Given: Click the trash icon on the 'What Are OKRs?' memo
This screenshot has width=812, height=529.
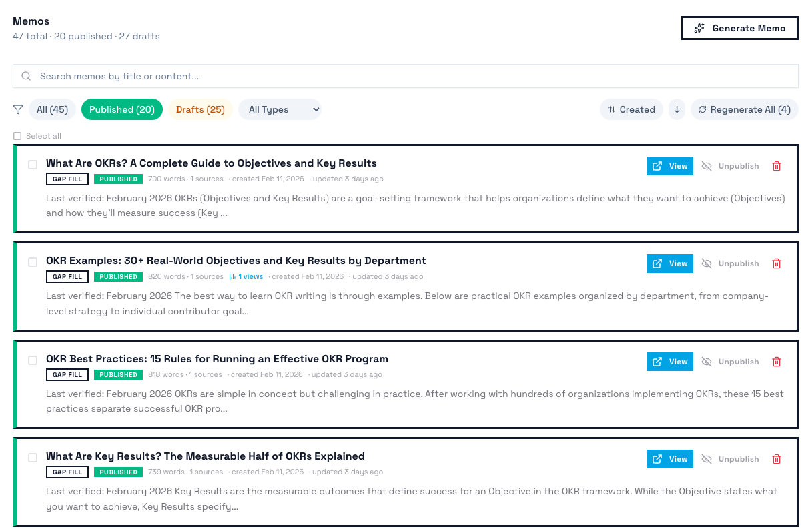Looking at the screenshot, I should coord(777,165).
